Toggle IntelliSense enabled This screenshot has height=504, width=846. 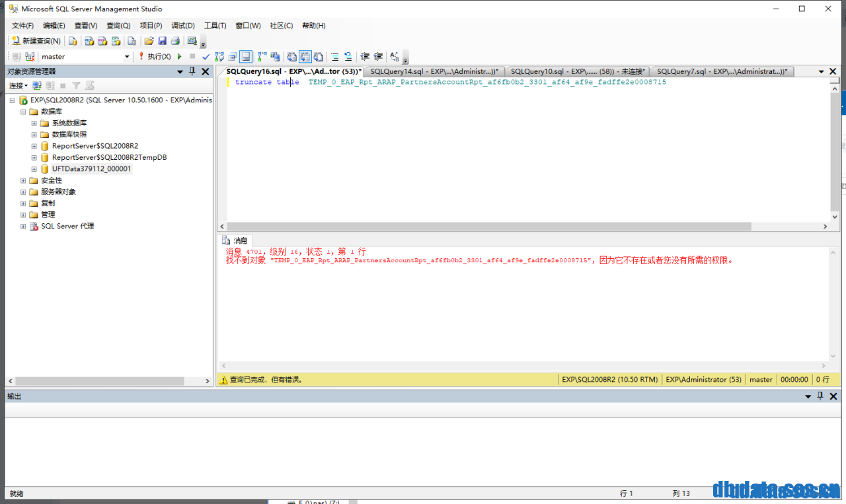245,57
